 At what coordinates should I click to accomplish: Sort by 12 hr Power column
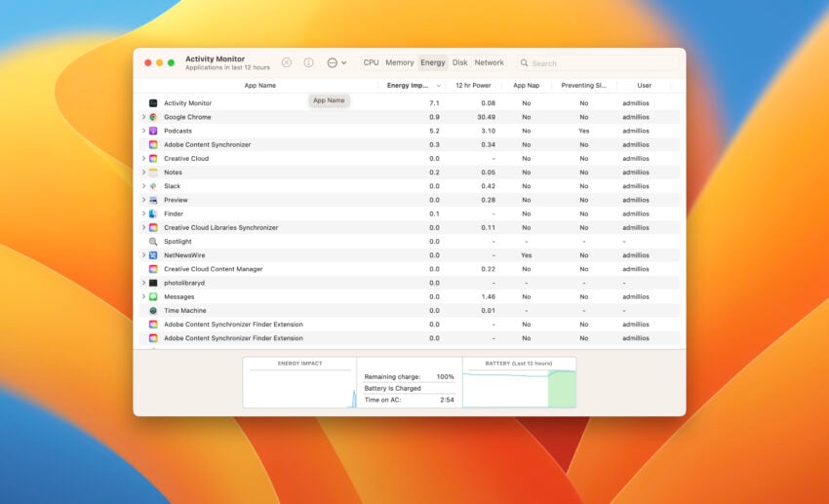click(473, 85)
